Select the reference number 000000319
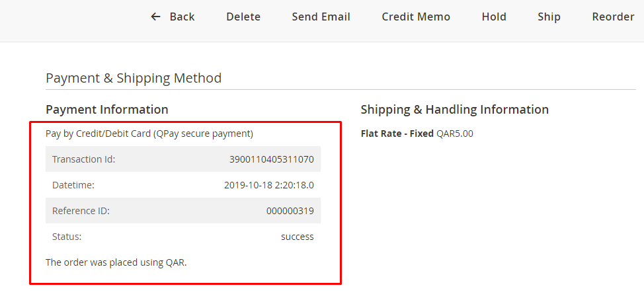 (290, 212)
